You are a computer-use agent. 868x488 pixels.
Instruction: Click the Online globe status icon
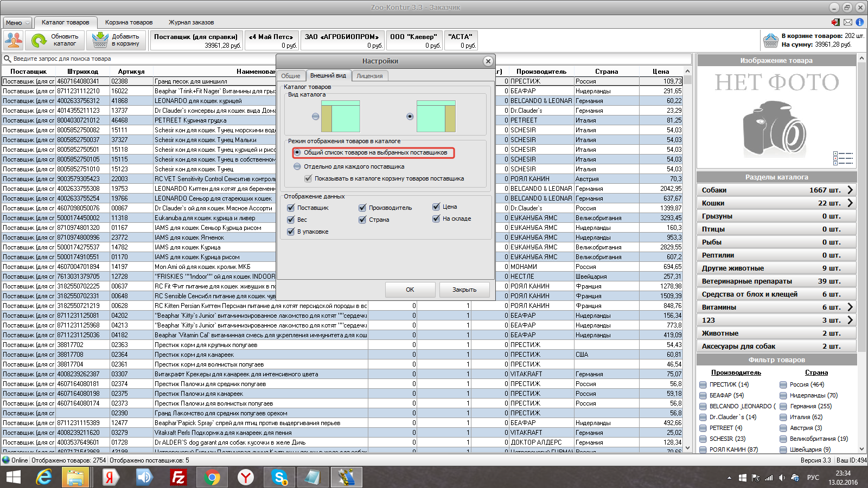(6, 460)
